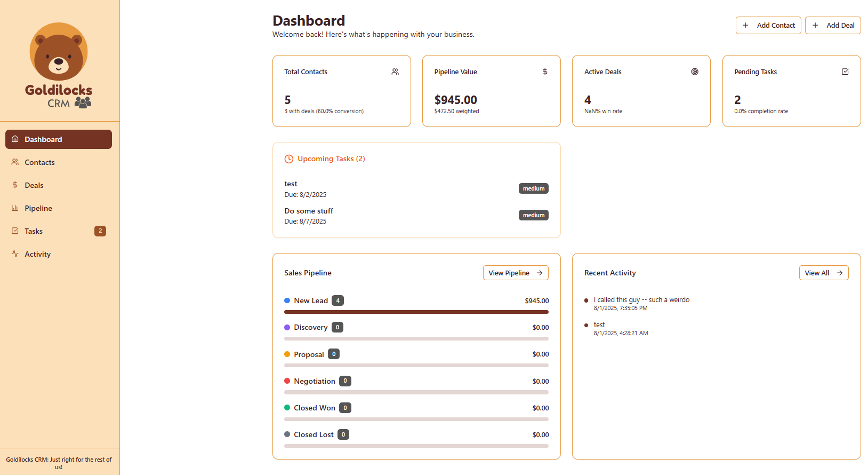Click the people icon in Total Contacts card
This screenshot has width=868, height=475.
(x=395, y=72)
